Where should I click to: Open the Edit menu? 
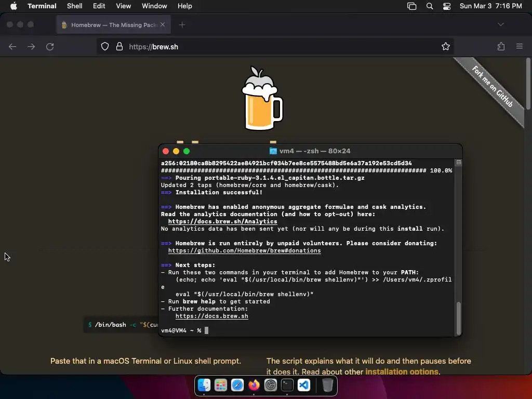[x=99, y=6]
